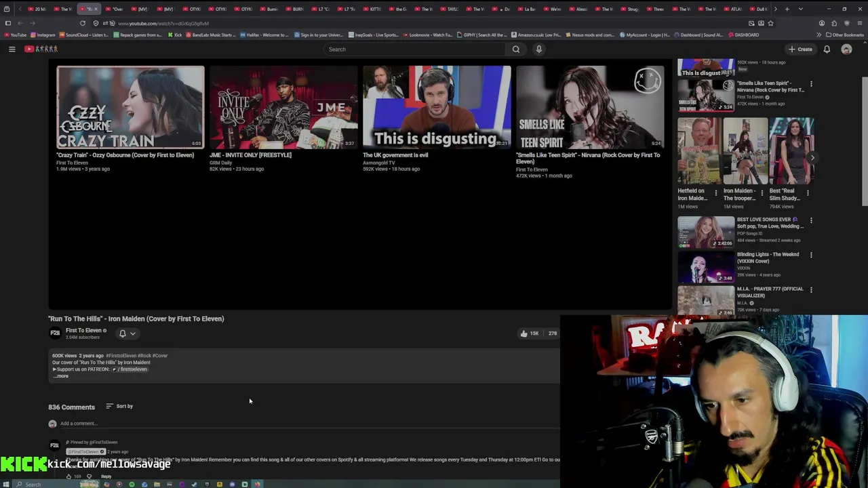Viewport: 868px width, 488px height.
Task: Open options for Best Real Slim Shady short
Action: click(808, 192)
